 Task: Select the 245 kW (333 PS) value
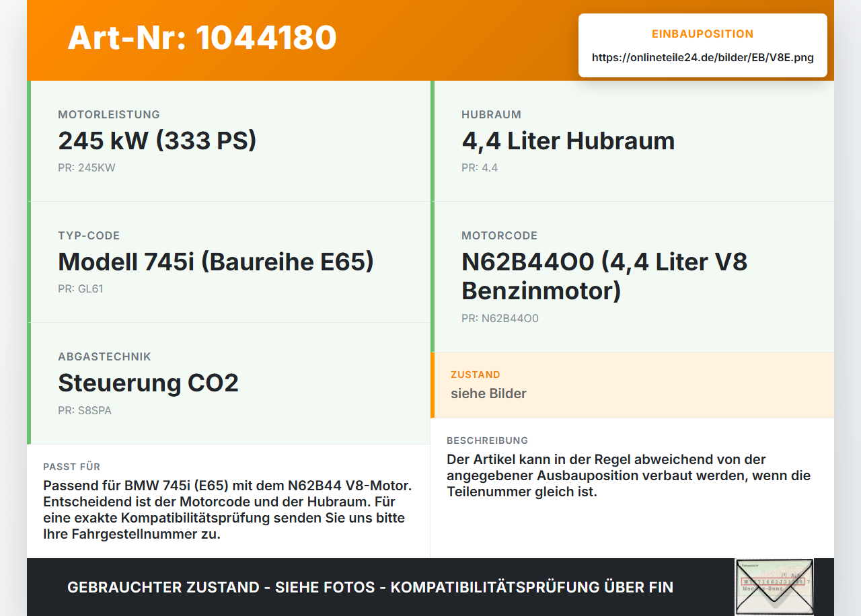point(157,141)
